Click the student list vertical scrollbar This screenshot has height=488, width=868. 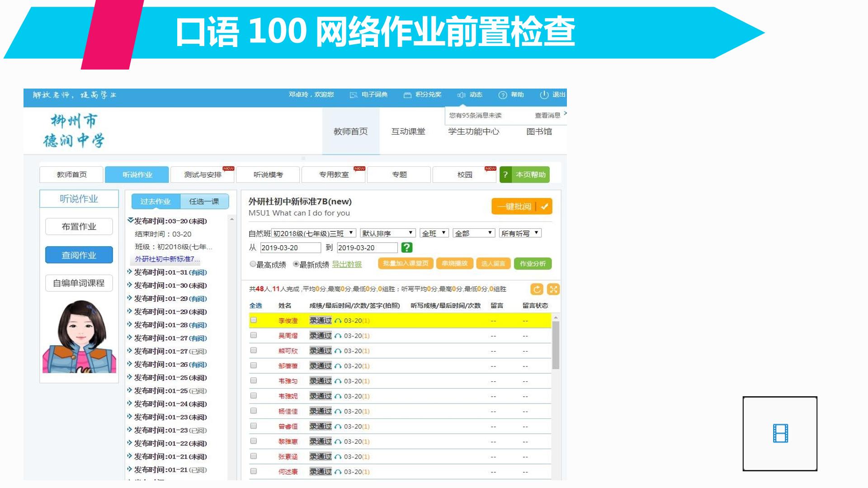(556, 346)
